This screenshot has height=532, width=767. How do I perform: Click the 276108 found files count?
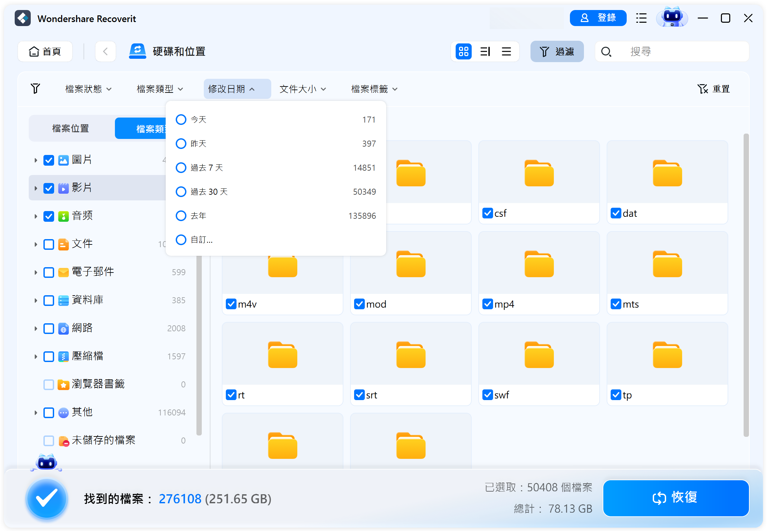click(x=180, y=499)
